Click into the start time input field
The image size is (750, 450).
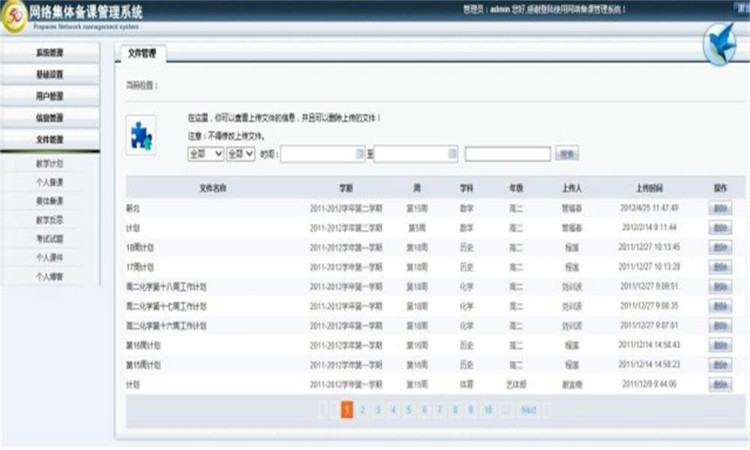(x=323, y=154)
